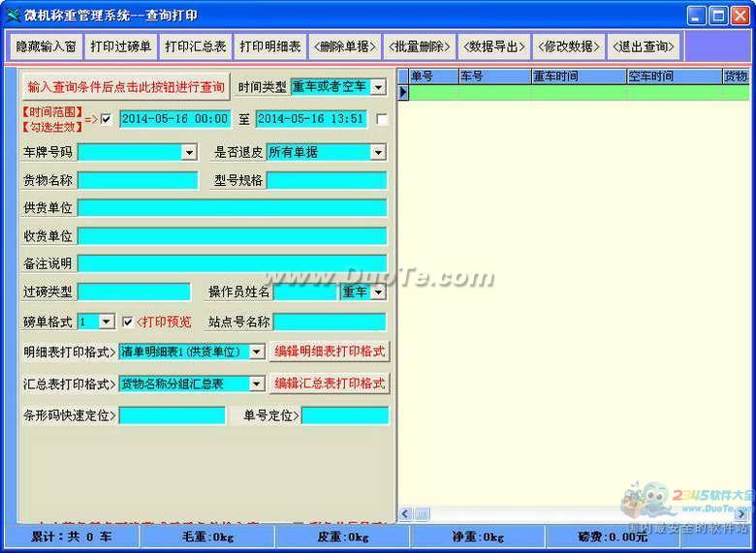Click the 累计：共 0 车 status text

pos(71,537)
